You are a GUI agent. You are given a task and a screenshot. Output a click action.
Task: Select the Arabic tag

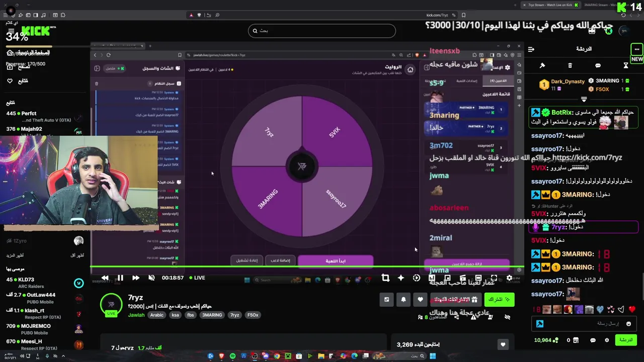[x=157, y=315]
